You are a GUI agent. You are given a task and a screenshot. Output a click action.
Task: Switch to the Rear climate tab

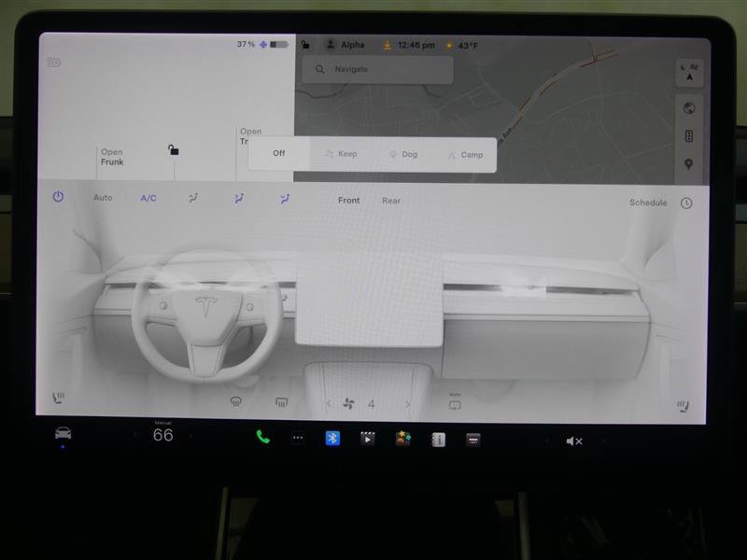391,200
